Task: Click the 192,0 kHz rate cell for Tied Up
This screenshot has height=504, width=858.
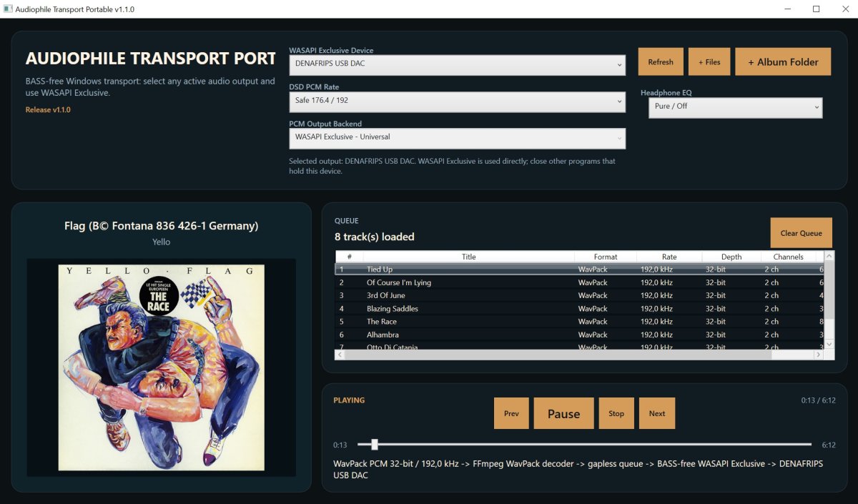Action: (656, 270)
